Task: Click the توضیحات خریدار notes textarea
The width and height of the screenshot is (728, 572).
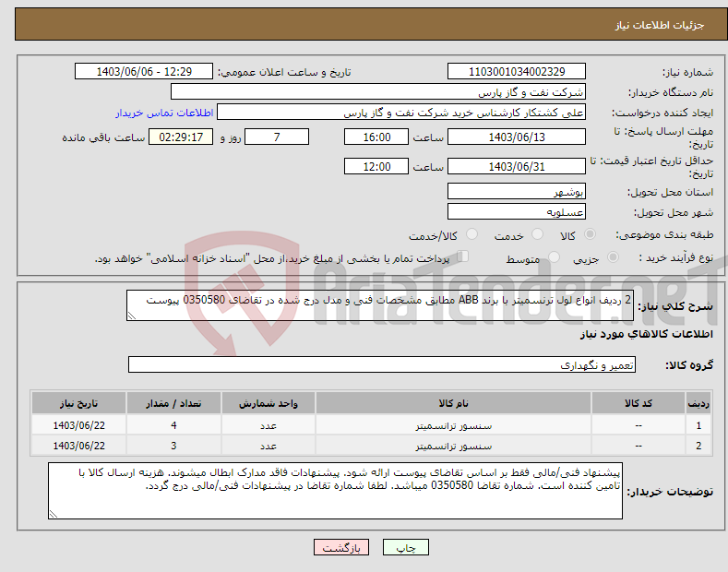Action: tap(335, 491)
